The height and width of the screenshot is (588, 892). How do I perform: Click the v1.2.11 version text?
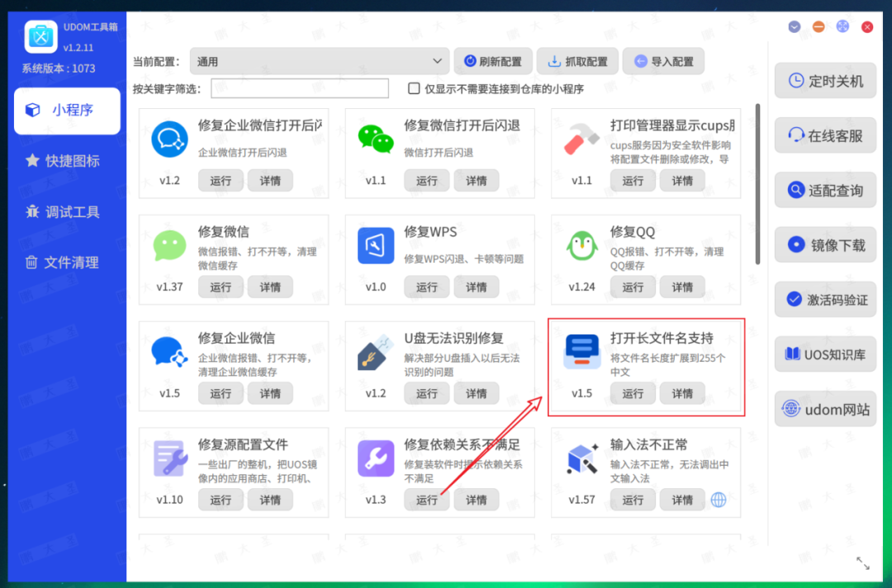(x=78, y=48)
